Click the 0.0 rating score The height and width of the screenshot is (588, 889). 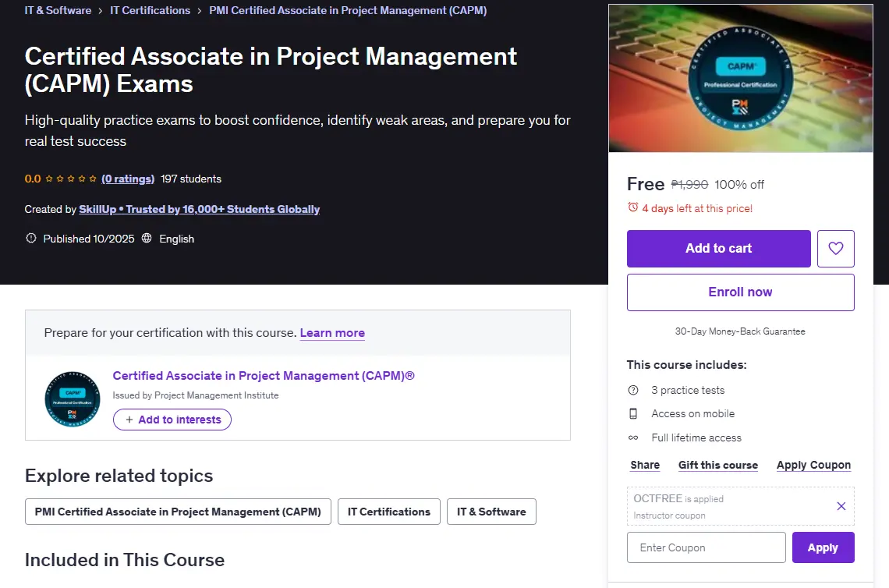(32, 179)
